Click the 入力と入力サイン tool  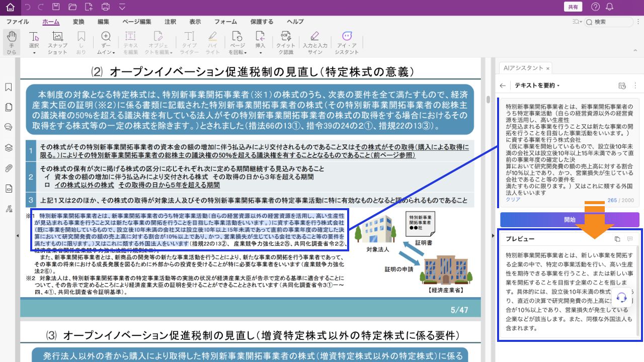pyautogui.click(x=315, y=42)
